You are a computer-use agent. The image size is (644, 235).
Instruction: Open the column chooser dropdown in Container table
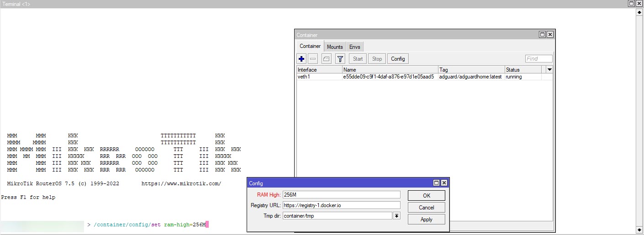pos(549,70)
